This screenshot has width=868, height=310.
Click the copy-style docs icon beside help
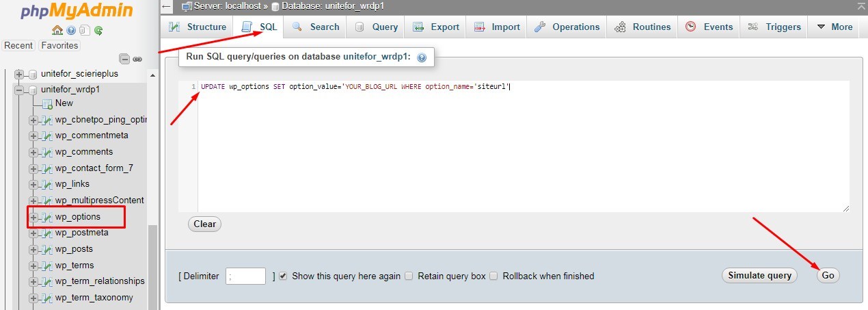click(x=85, y=30)
